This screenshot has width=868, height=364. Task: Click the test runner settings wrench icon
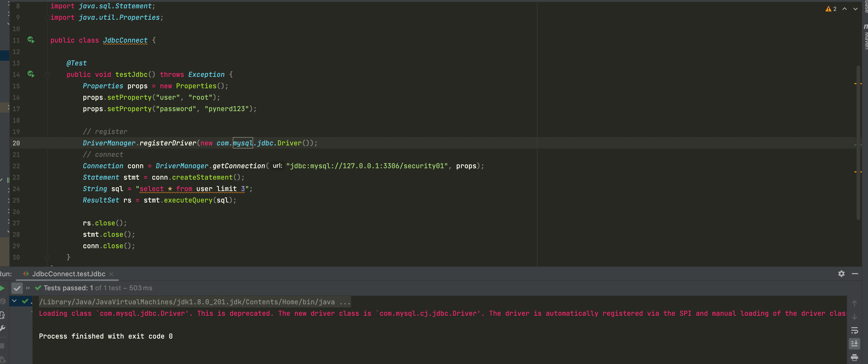2,328
